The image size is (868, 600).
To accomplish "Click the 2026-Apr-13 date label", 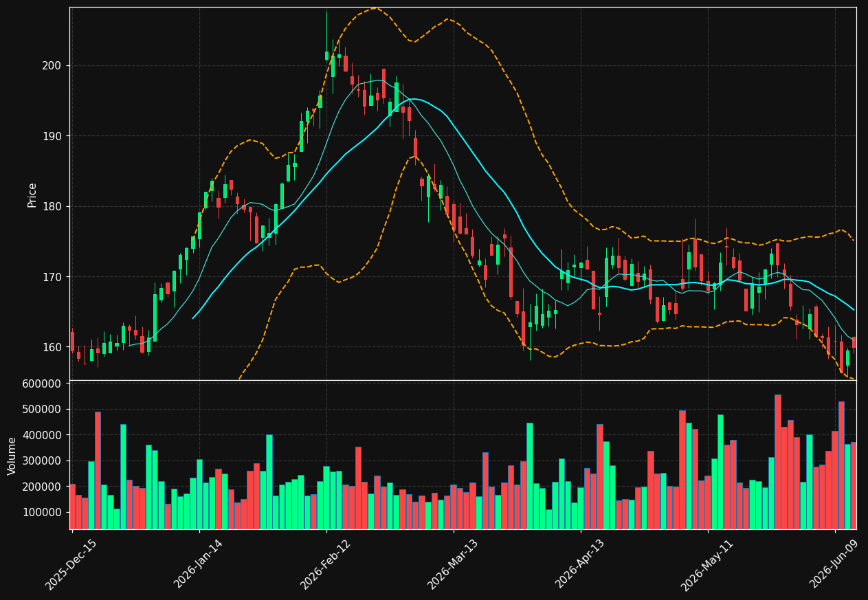I will (x=580, y=564).
